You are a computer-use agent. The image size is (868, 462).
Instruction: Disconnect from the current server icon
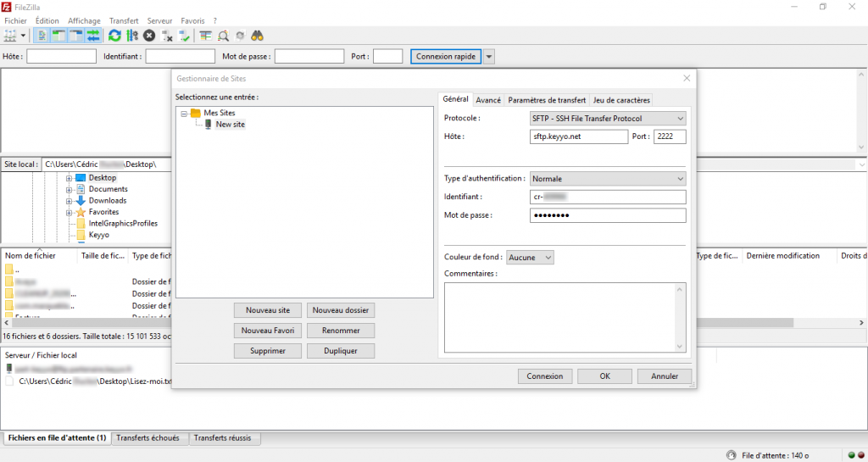coord(167,36)
